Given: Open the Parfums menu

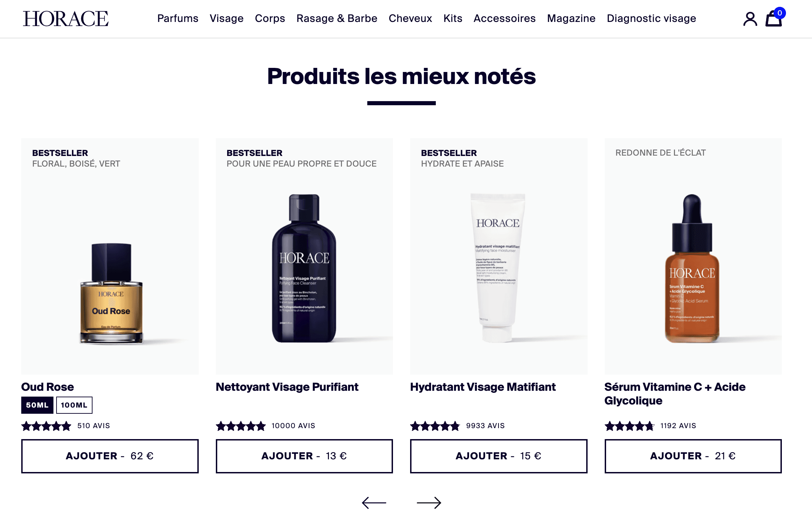Looking at the screenshot, I should 178,18.
